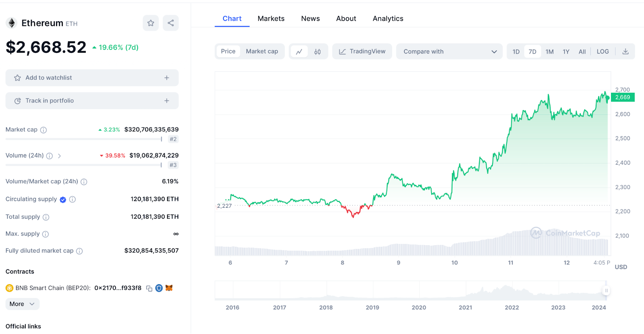Copy the BNB Smart Chain contract address
Image resolution: width=644 pixels, height=334 pixels.
(x=149, y=288)
